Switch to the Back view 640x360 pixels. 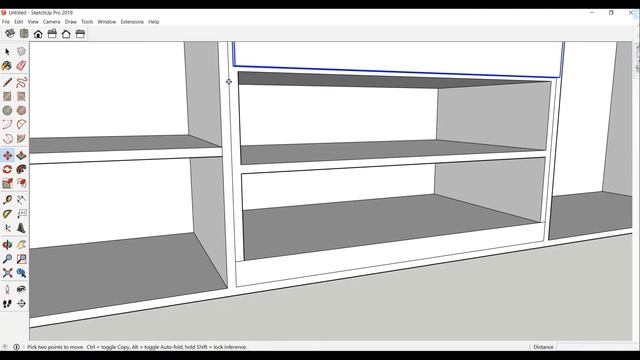[x=66, y=33]
